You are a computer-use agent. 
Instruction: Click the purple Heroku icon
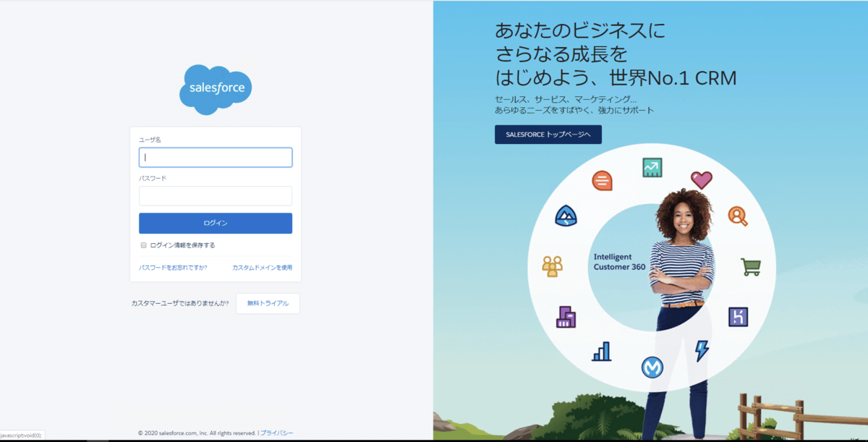[738, 317]
